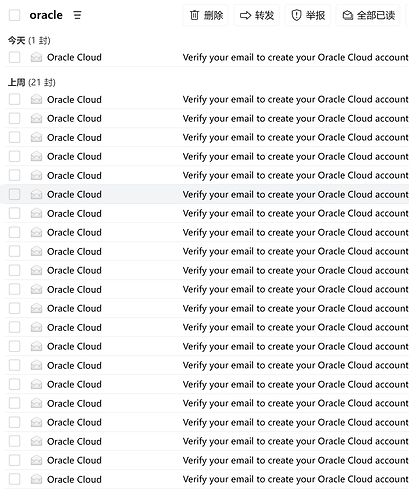The height and width of the screenshot is (500, 409).
Task: Click the 全部已读 button
Action: click(x=368, y=15)
